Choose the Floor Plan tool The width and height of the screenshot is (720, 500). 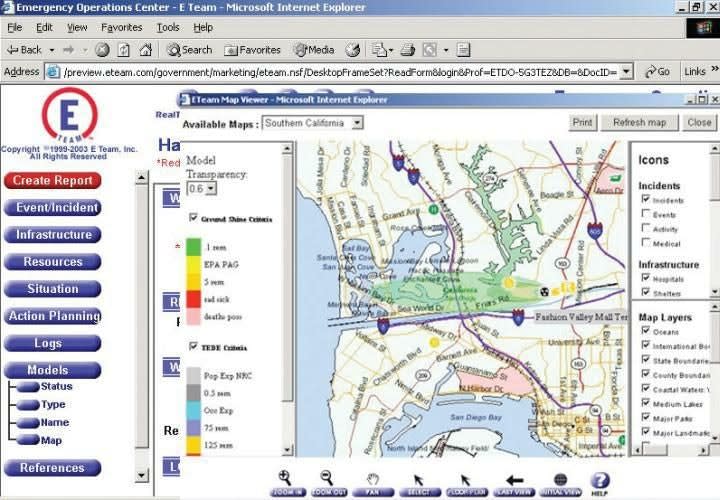pyautogui.click(x=465, y=482)
